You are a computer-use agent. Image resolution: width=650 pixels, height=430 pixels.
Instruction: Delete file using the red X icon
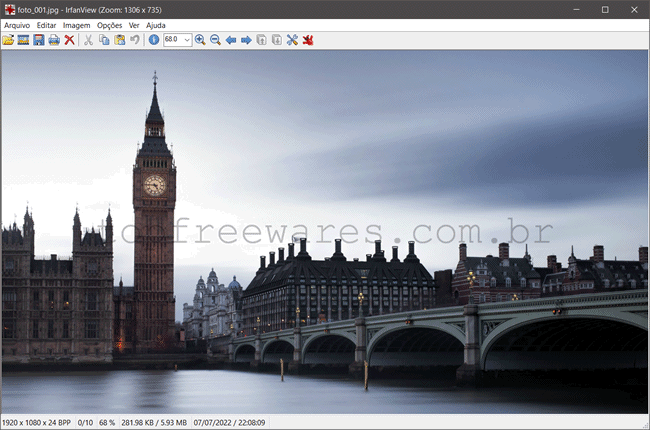click(x=69, y=40)
